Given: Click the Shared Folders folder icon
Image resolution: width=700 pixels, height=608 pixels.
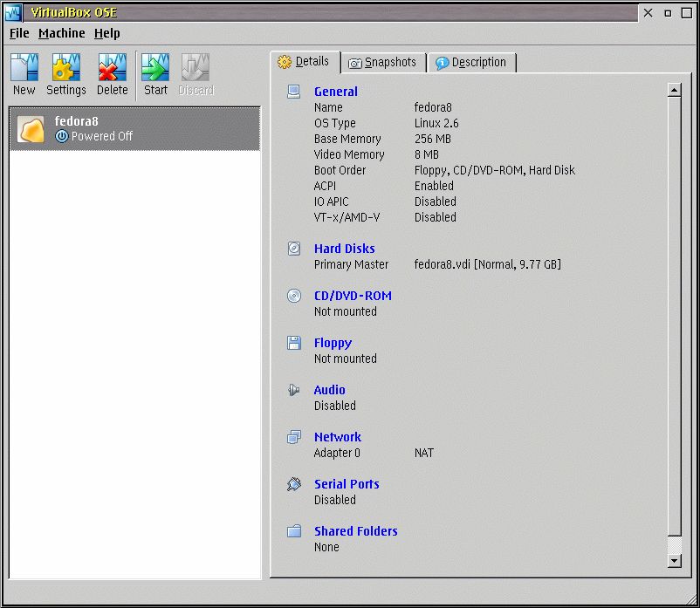Looking at the screenshot, I should [294, 531].
